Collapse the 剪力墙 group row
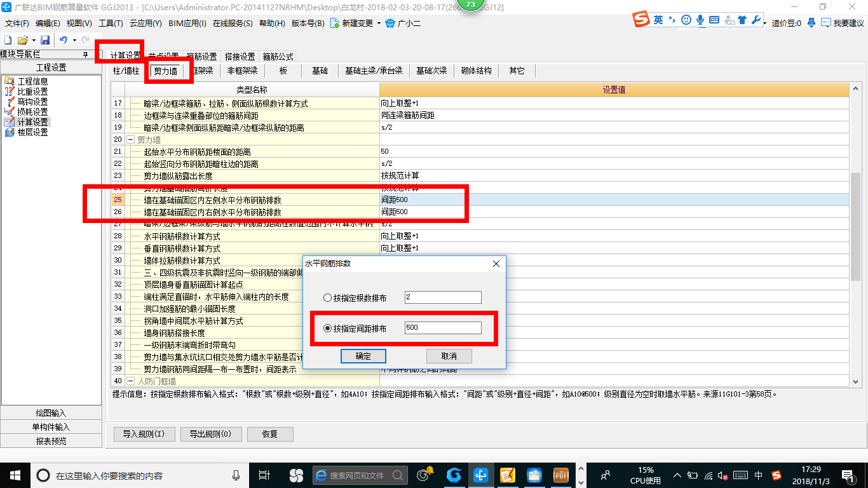Viewport: 868px width, 488px height. point(130,140)
